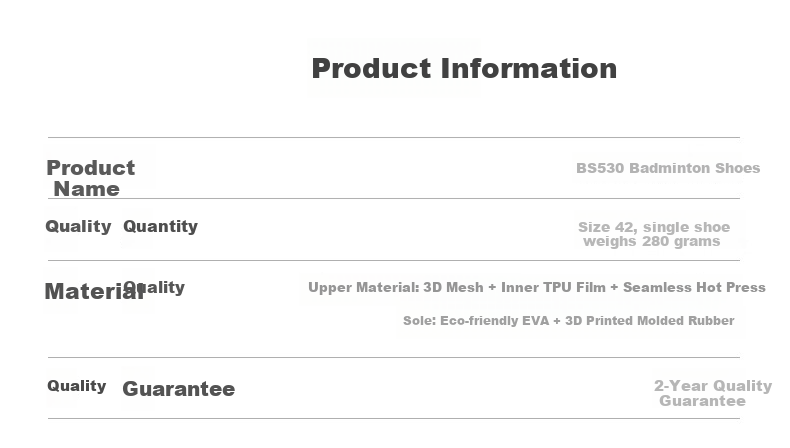
Task: Select the Sole Eco-friendly EVA line
Action: pyautogui.click(x=568, y=321)
